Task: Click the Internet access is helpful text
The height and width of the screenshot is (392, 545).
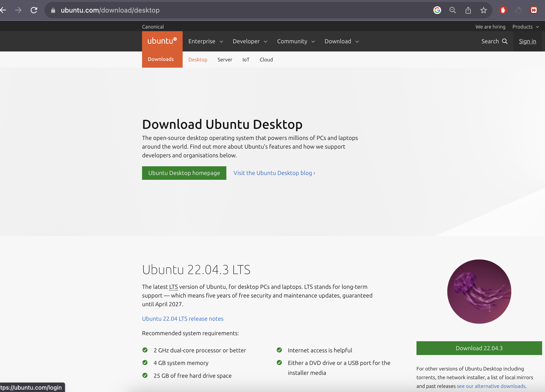Action: click(320, 350)
